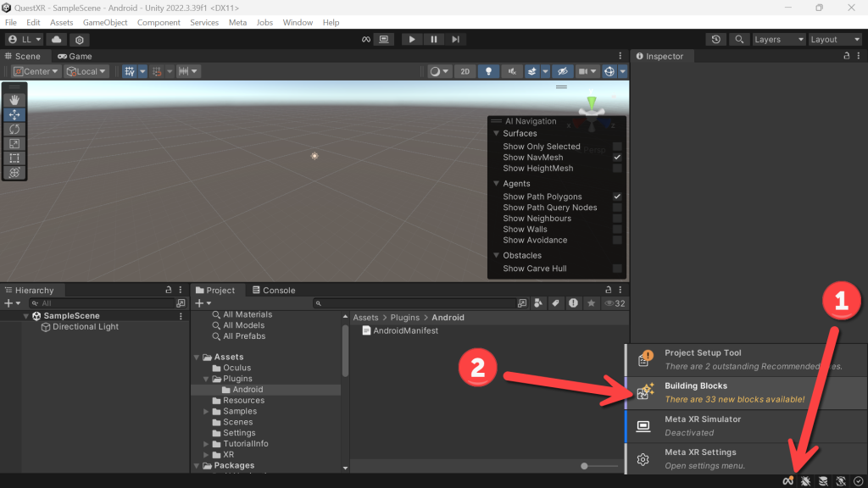Screen dimensions: 868x488
Task: Collapse the Assets folder tree
Action: pos(197,358)
